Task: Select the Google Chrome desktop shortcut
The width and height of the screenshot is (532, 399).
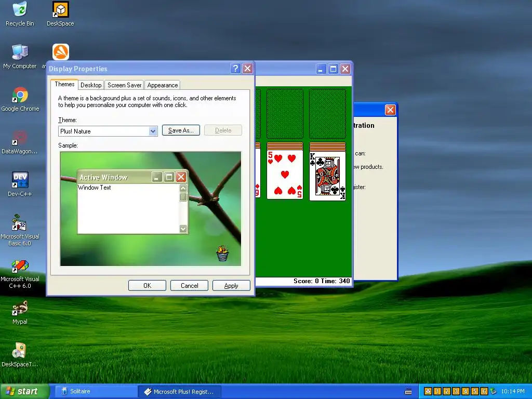Action: point(20,99)
